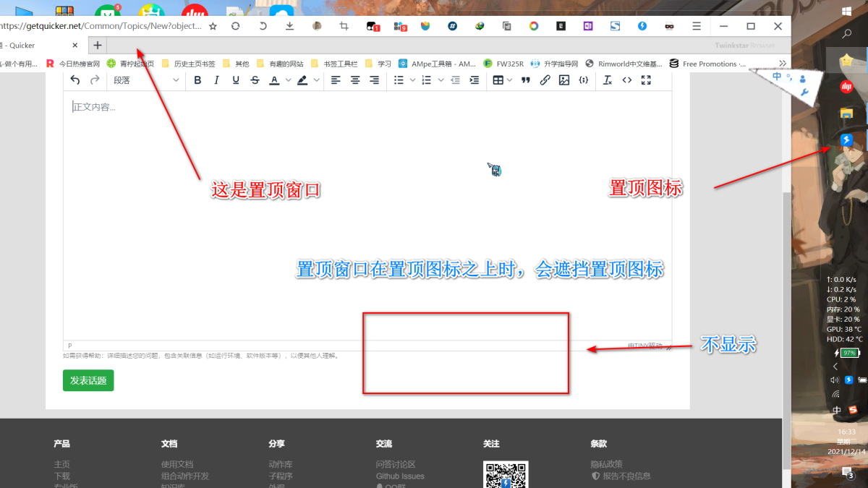Expand bullet list style options

412,80
